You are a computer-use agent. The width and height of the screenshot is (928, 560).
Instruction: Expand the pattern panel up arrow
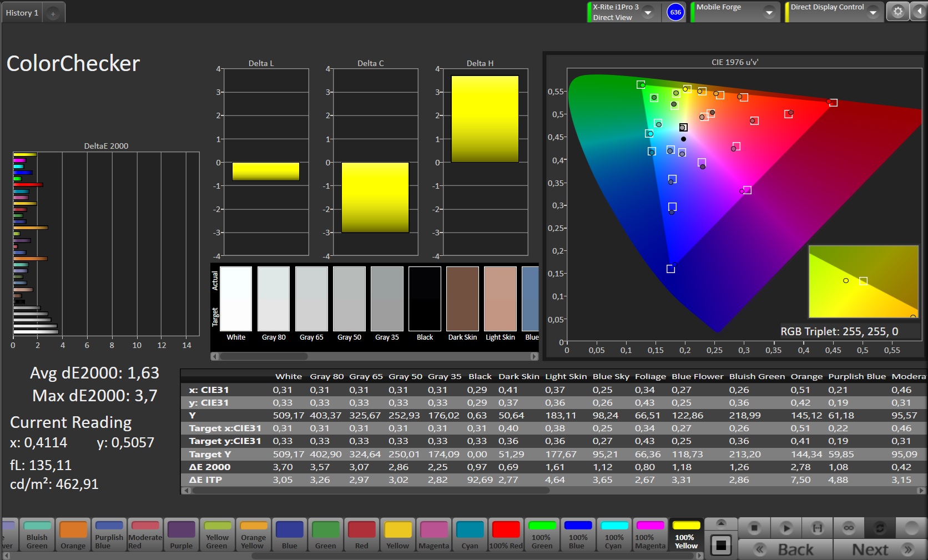721,523
